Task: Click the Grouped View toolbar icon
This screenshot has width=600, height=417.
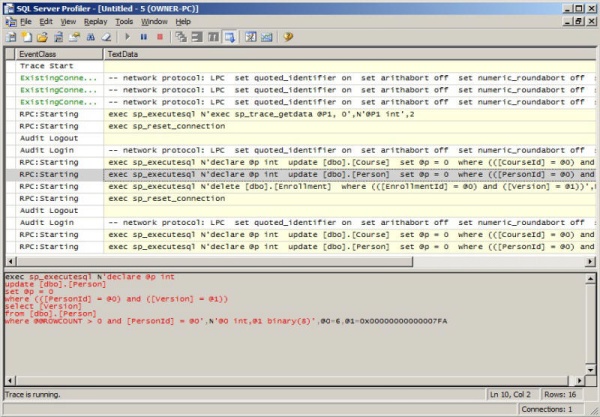Action: (197, 37)
